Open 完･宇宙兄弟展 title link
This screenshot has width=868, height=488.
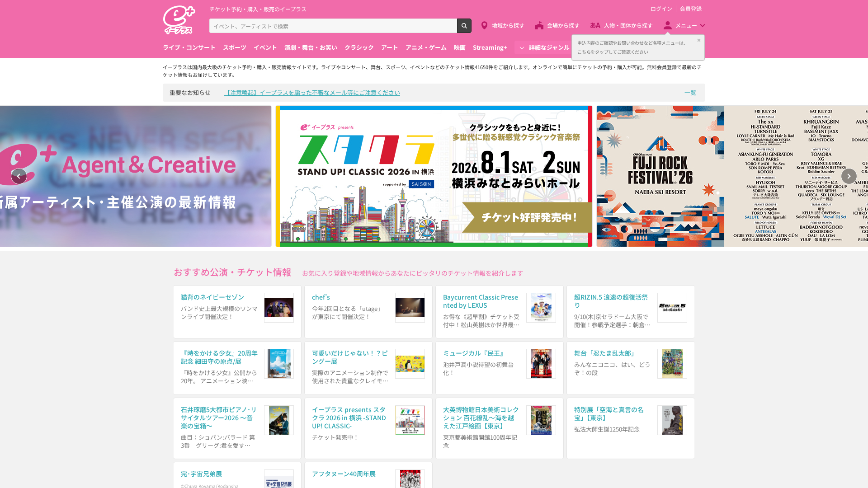coord(201,474)
